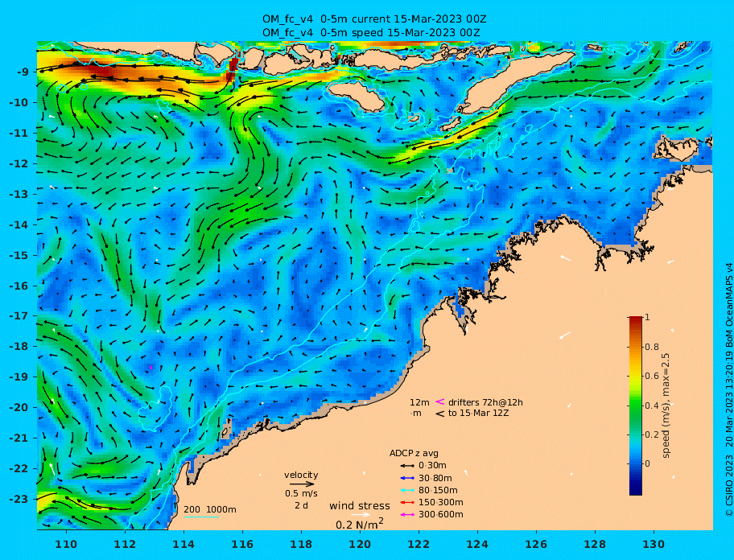Click the black 0-30m ADCP legend arrow
Screen dimensions: 734x560
pyautogui.click(x=407, y=466)
